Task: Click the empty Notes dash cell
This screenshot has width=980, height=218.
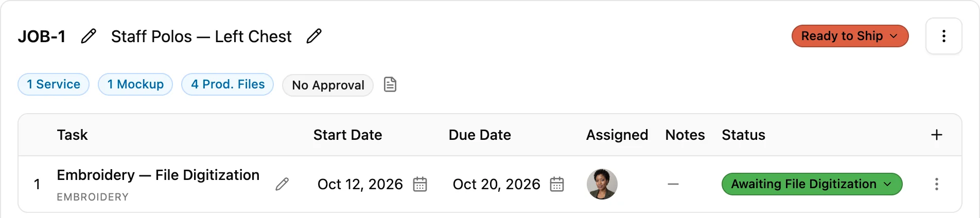Action: point(673,184)
